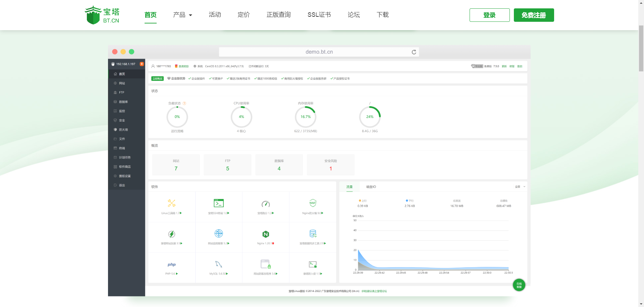
Task: Click the browser reload icon beside demo.bt.cn
Action: (414, 52)
